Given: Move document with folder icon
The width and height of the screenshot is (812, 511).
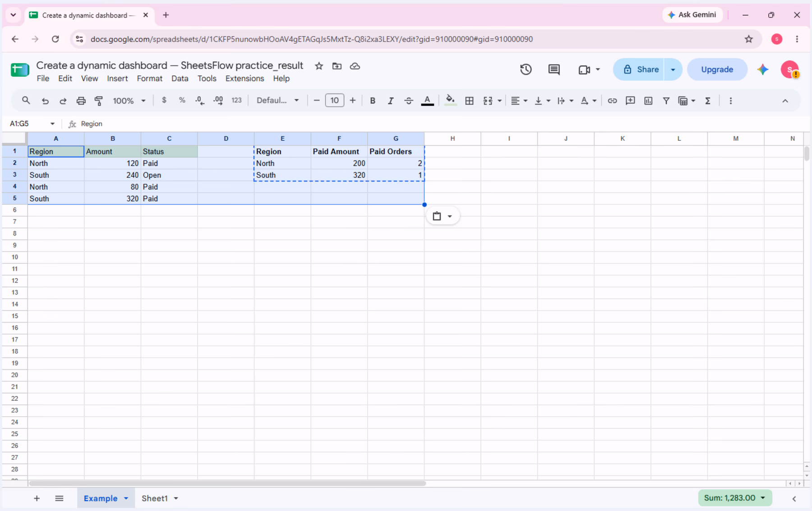Looking at the screenshot, I should [337, 66].
